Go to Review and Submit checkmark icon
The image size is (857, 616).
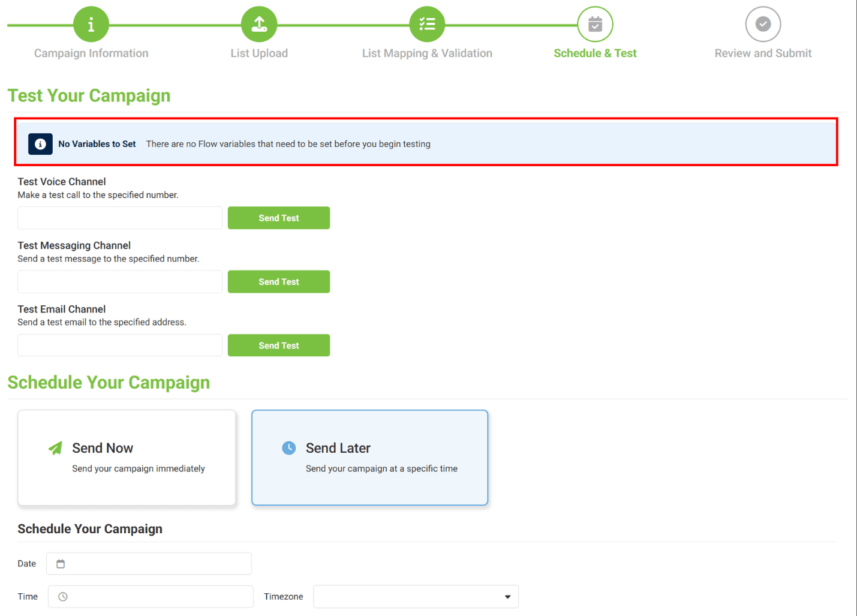763,25
